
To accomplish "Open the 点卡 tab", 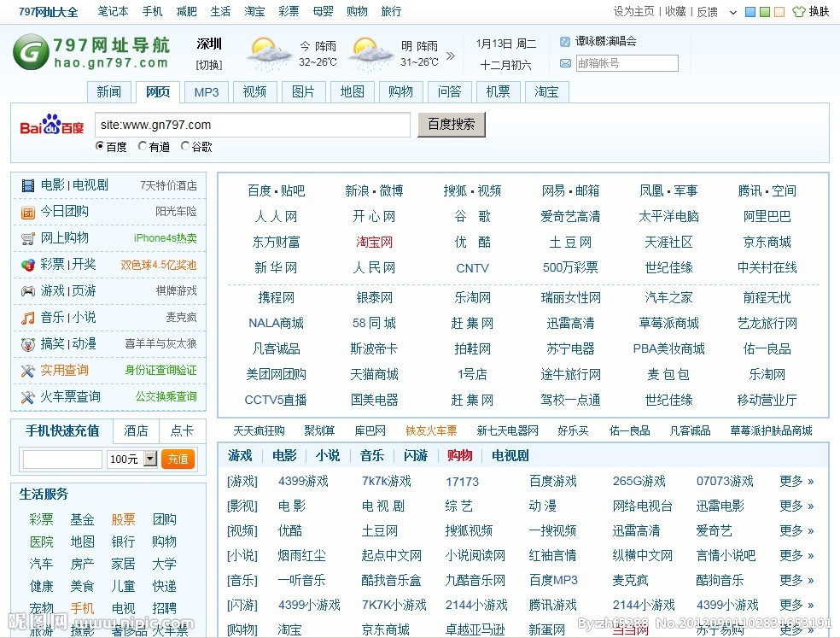I will [182, 430].
